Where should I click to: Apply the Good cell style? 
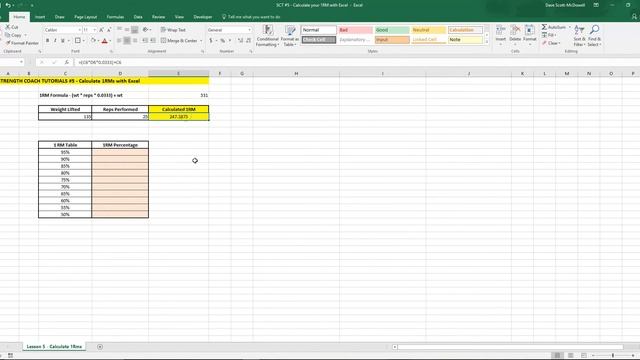coord(392,30)
